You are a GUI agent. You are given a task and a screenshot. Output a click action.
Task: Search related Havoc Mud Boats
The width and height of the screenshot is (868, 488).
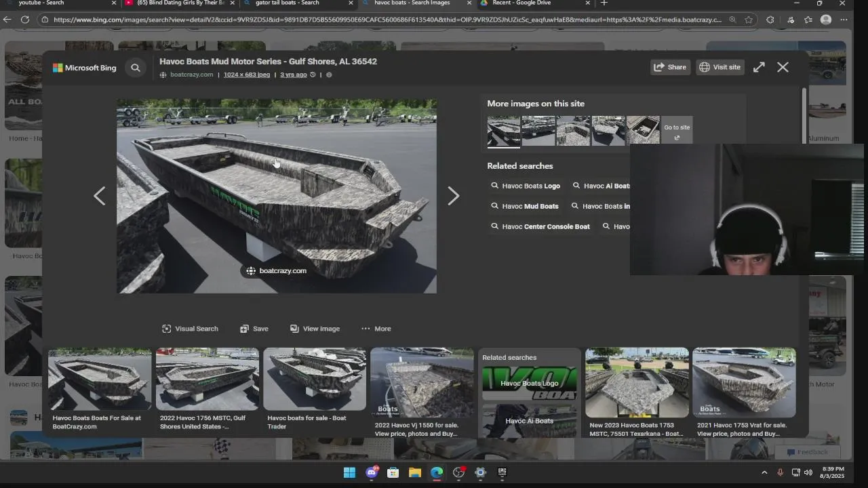click(x=526, y=206)
